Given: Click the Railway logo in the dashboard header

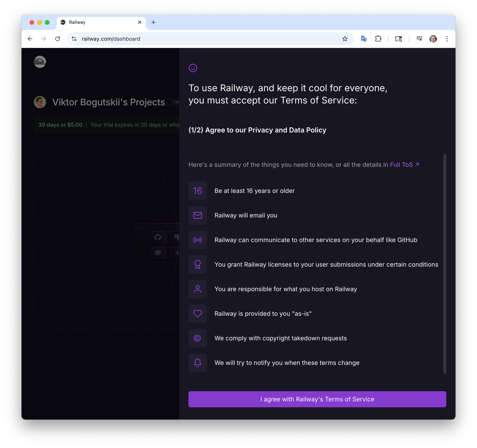Looking at the screenshot, I should point(40,62).
